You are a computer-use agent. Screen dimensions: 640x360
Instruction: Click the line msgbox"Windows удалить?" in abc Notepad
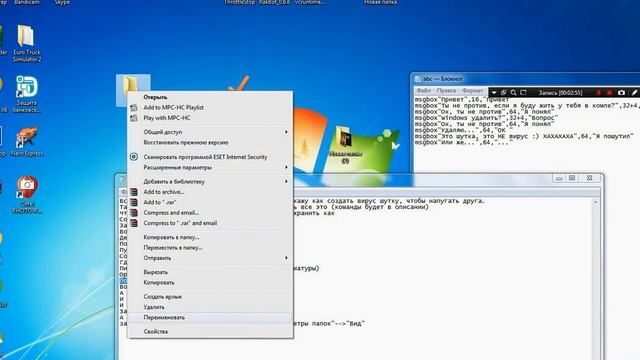tap(486, 118)
